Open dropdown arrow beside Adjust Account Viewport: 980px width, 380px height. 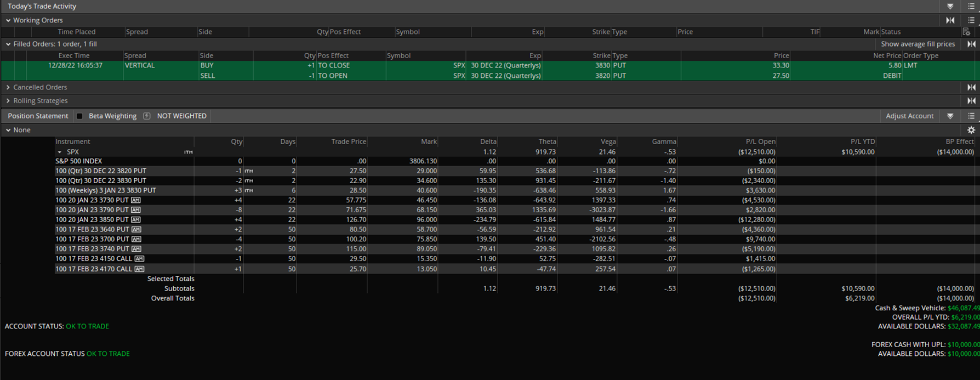[950, 116]
